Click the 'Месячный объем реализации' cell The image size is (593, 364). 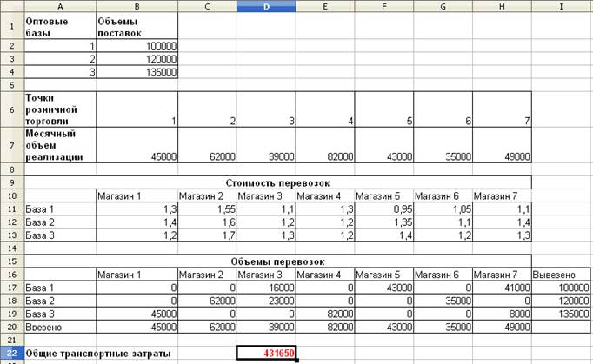pos(60,145)
